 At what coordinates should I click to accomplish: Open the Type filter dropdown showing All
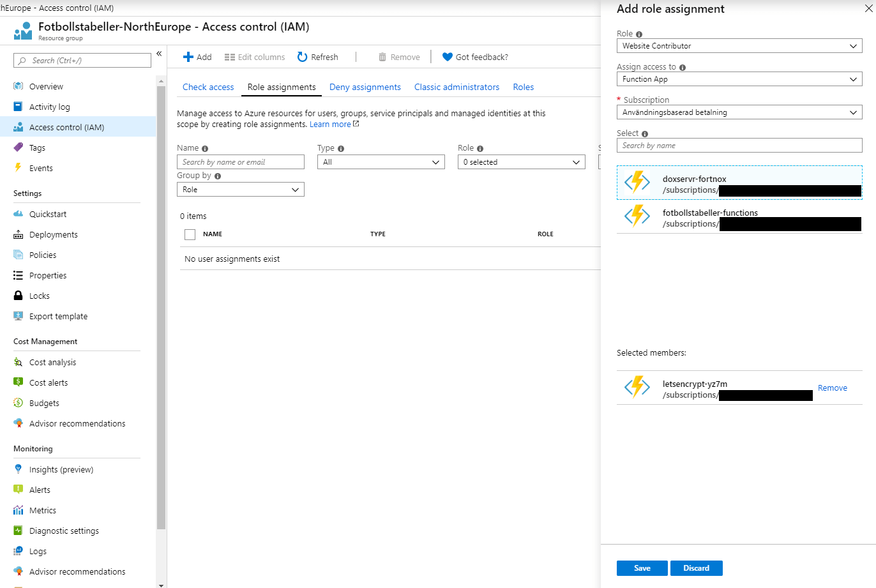pos(381,162)
